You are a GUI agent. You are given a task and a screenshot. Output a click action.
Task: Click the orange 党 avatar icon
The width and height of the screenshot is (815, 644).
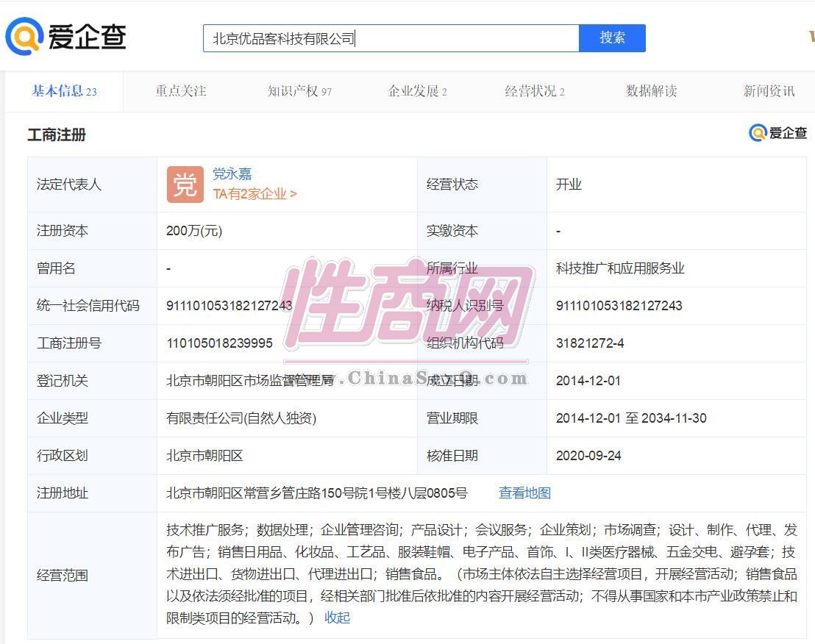click(x=185, y=185)
